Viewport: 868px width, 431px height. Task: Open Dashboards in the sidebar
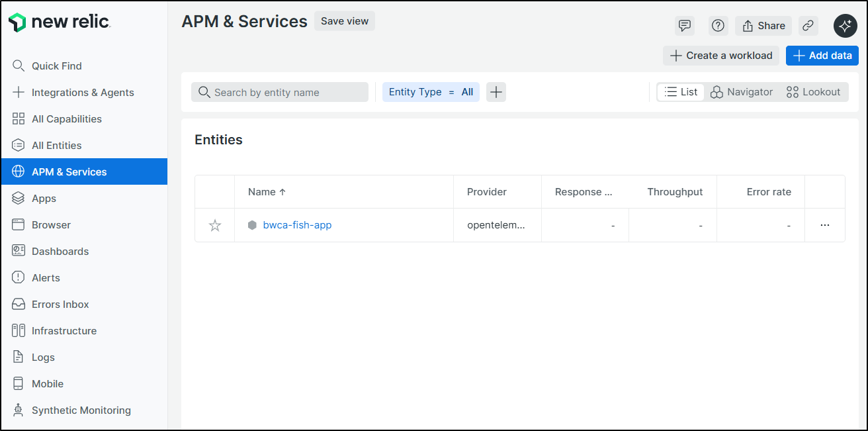click(60, 252)
